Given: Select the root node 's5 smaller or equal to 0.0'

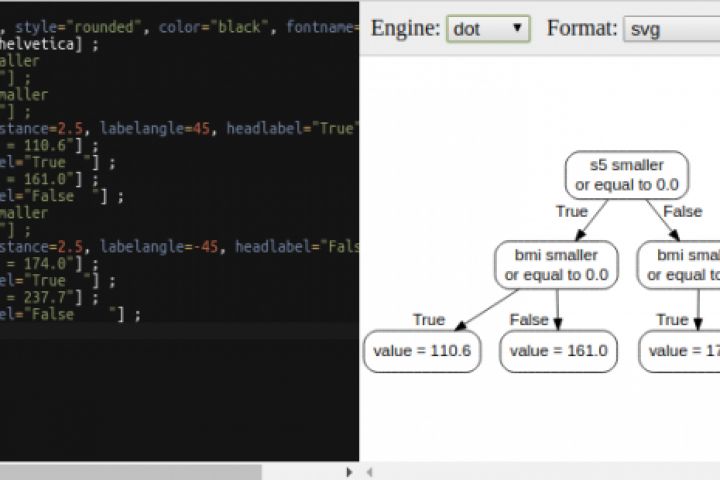Looking at the screenshot, I should pos(627,175).
